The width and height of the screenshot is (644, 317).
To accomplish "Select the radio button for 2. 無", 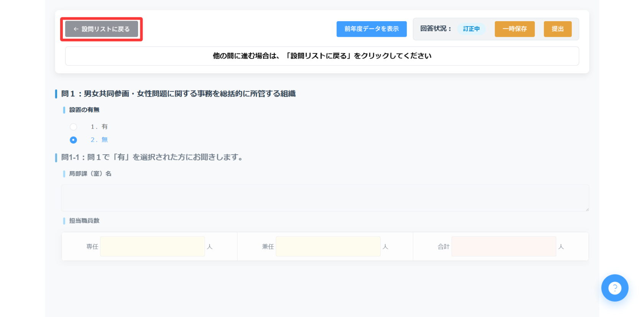I will [73, 140].
